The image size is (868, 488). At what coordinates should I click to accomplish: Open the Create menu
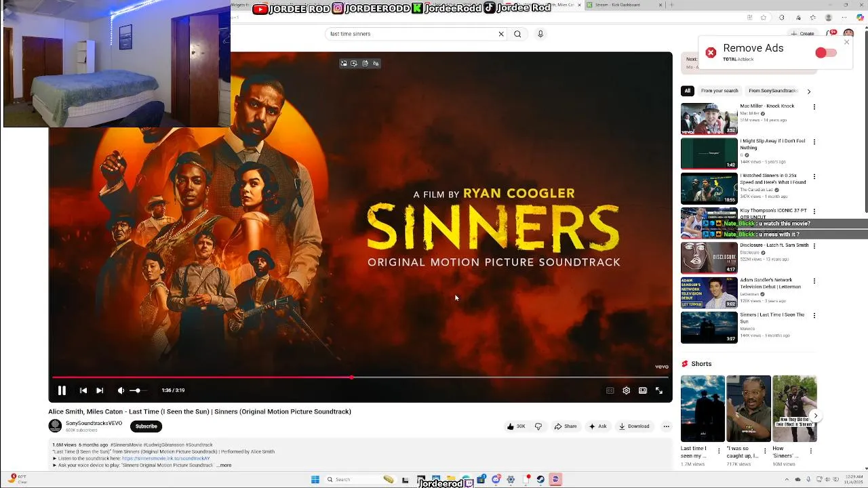802,33
